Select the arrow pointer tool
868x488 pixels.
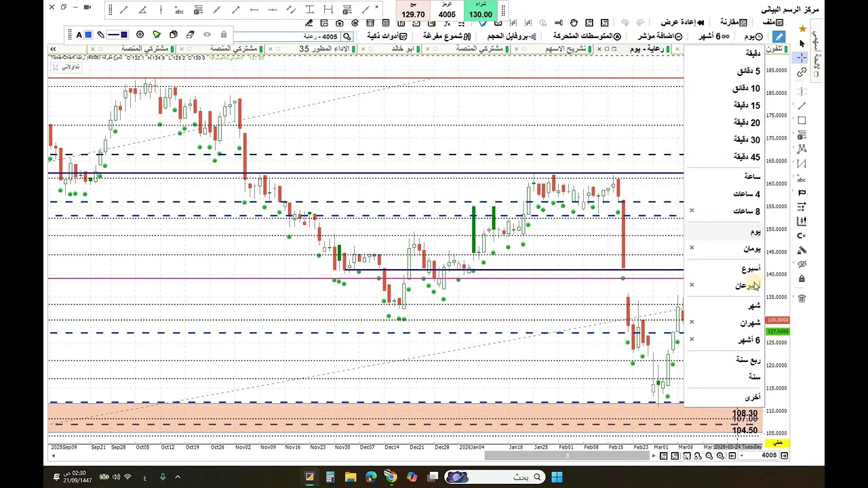pos(802,44)
